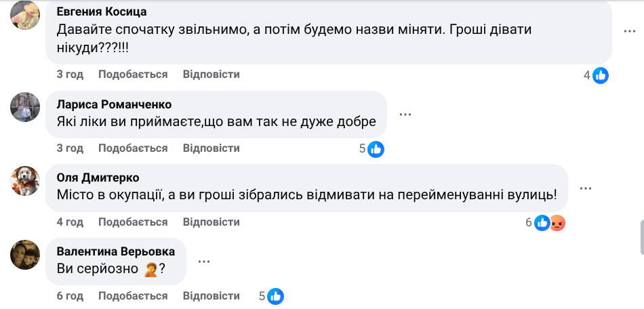Click Оля Дмитерко's dog avatar
Screen dimensions: 644x309
point(26,180)
